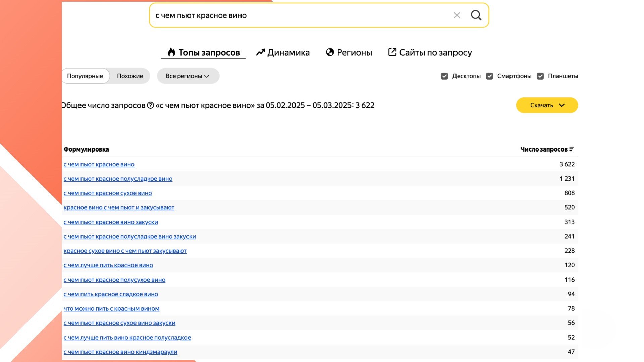Open link 'что можно пить с красным вином'
The height and width of the screenshot is (362, 644).
[111, 309]
